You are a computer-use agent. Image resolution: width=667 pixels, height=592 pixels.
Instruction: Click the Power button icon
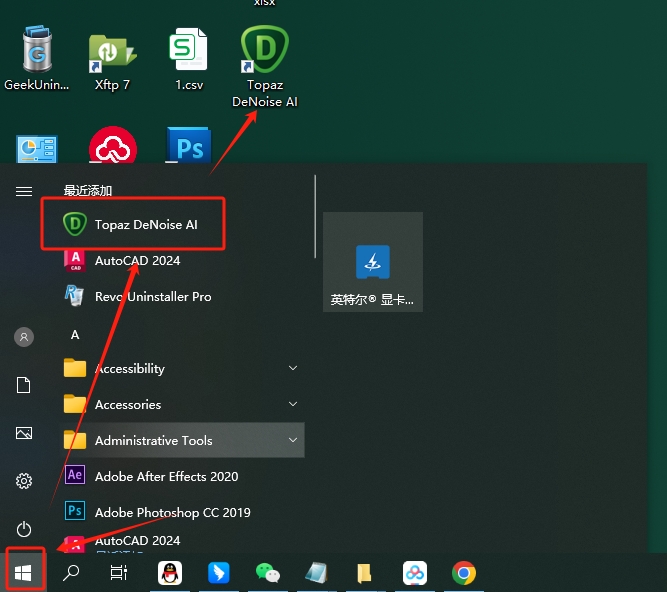24,529
